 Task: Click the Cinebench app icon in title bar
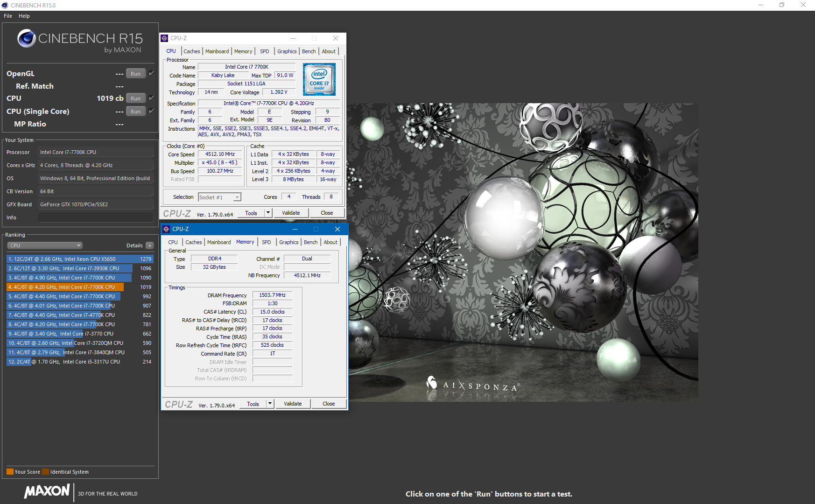pos(5,5)
